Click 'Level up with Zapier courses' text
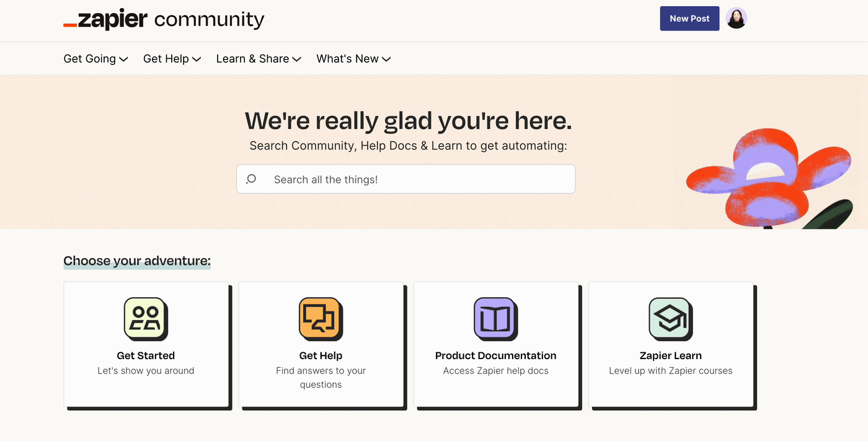The image size is (868, 441). [670, 371]
